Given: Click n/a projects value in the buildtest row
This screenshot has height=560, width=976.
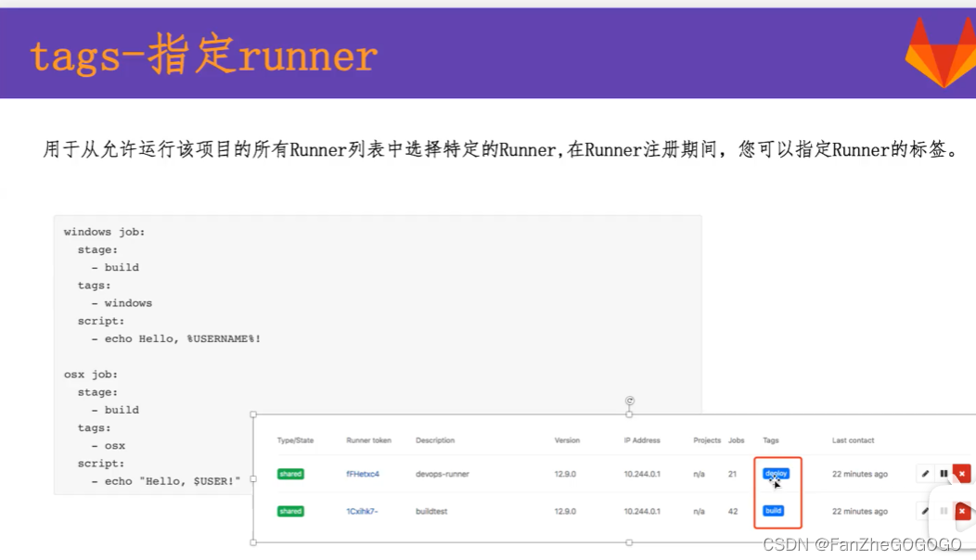Looking at the screenshot, I should tap(699, 512).
